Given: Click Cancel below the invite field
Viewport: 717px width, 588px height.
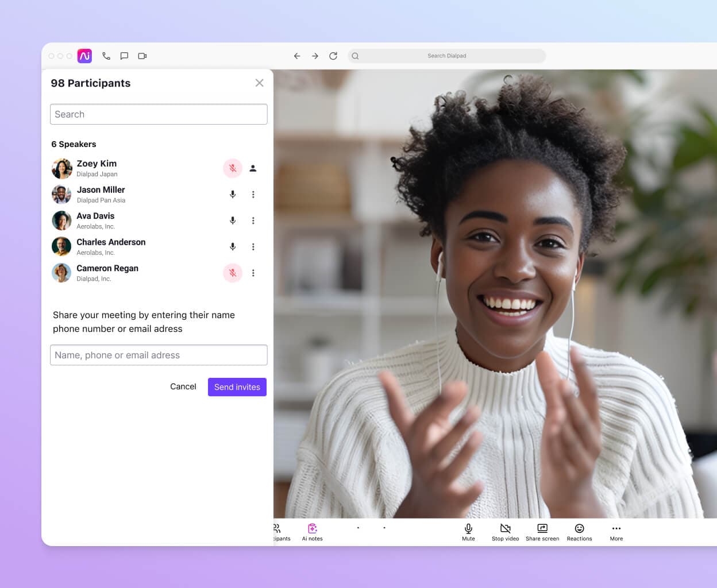Looking at the screenshot, I should 183,386.
